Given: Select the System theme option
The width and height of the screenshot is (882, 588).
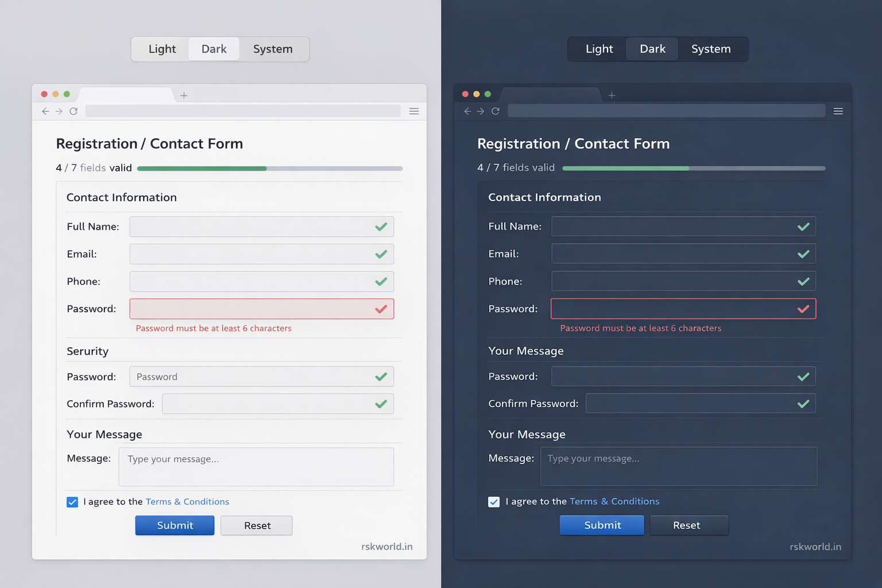Looking at the screenshot, I should pyautogui.click(x=273, y=49).
